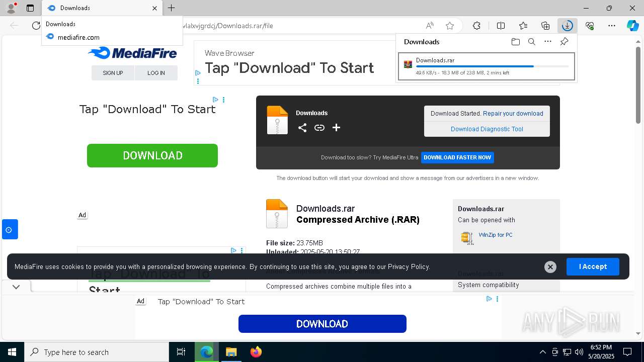Toggle the Downloads toolbar button
Image resolution: width=644 pixels, height=362 pixels.
point(567,26)
